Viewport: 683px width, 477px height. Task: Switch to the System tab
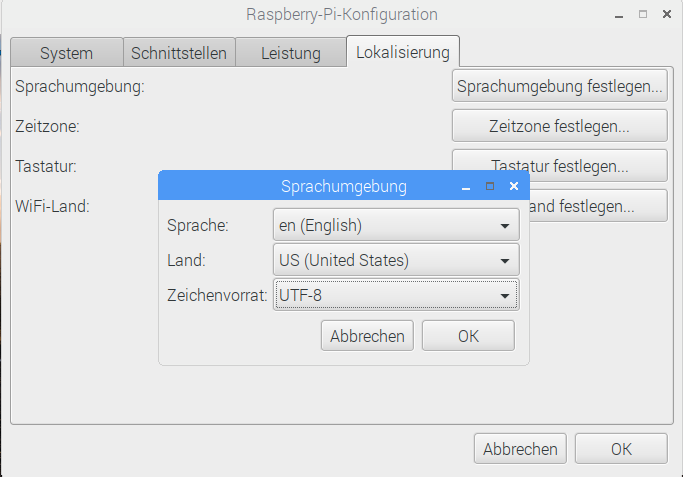point(66,53)
